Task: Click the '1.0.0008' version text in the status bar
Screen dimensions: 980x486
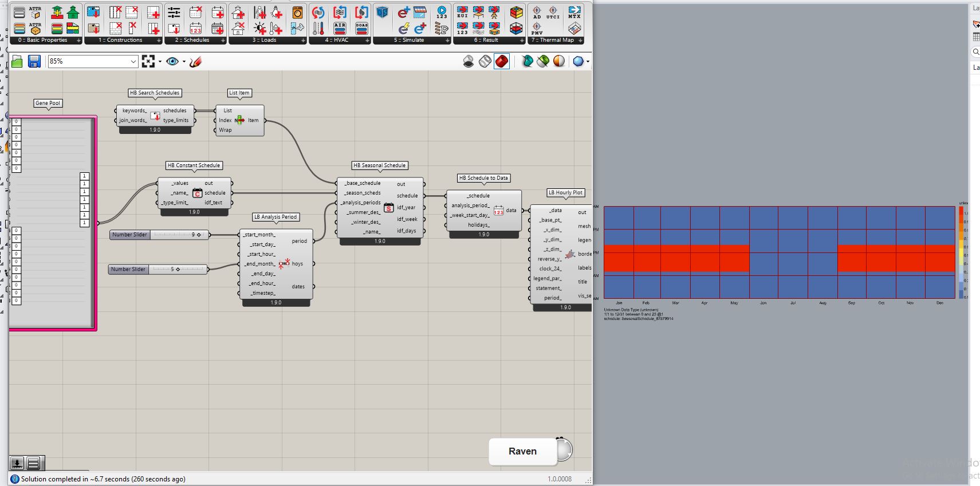Action: 560,479
